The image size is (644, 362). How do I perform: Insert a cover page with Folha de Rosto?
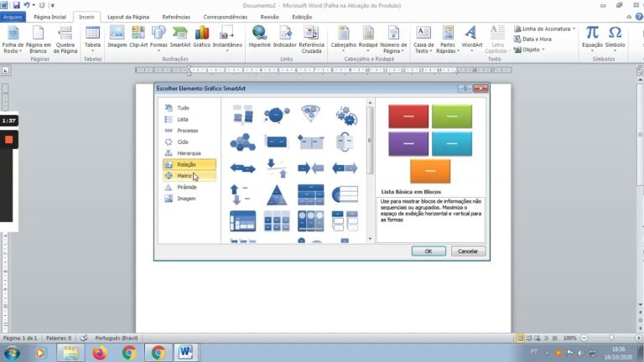click(x=13, y=40)
